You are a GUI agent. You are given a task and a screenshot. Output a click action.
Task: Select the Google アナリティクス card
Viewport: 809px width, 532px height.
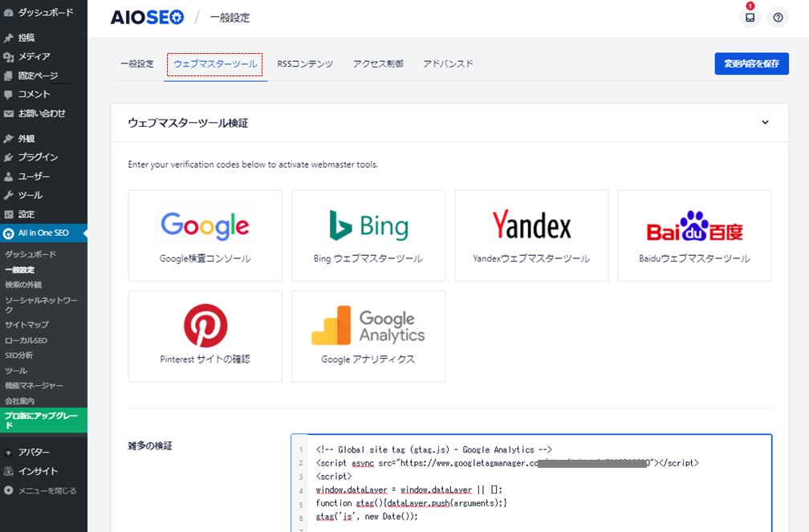(x=368, y=336)
